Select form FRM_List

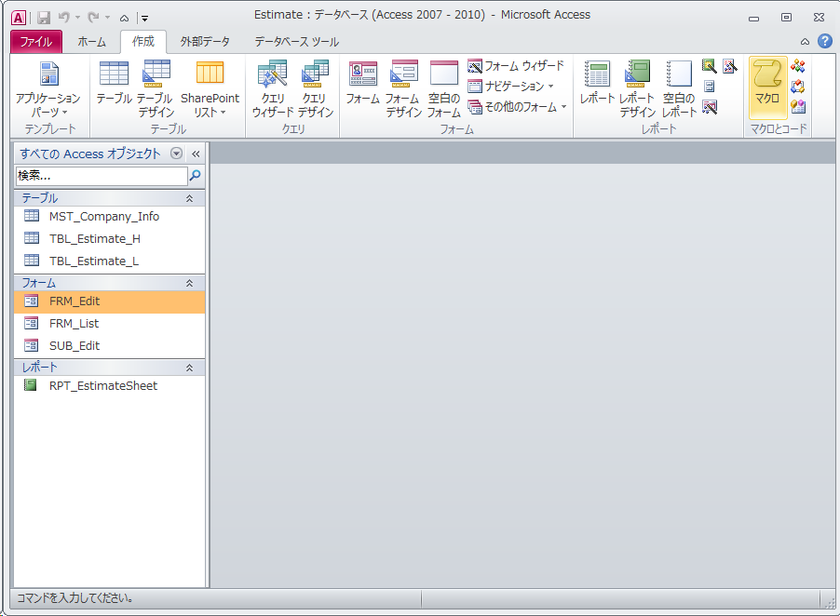(x=109, y=323)
